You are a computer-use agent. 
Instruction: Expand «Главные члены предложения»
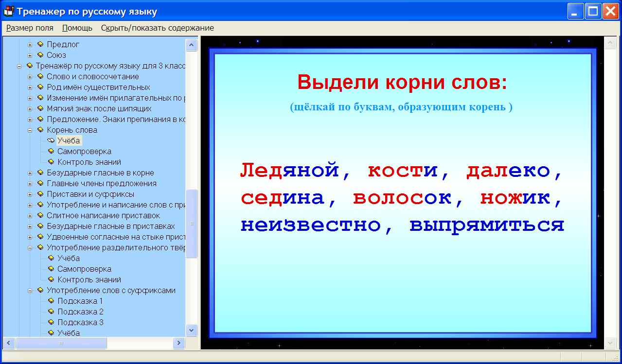click(31, 183)
